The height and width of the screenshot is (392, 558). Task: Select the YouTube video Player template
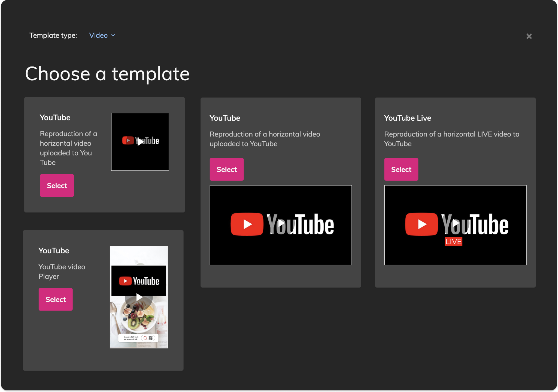tap(56, 299)
